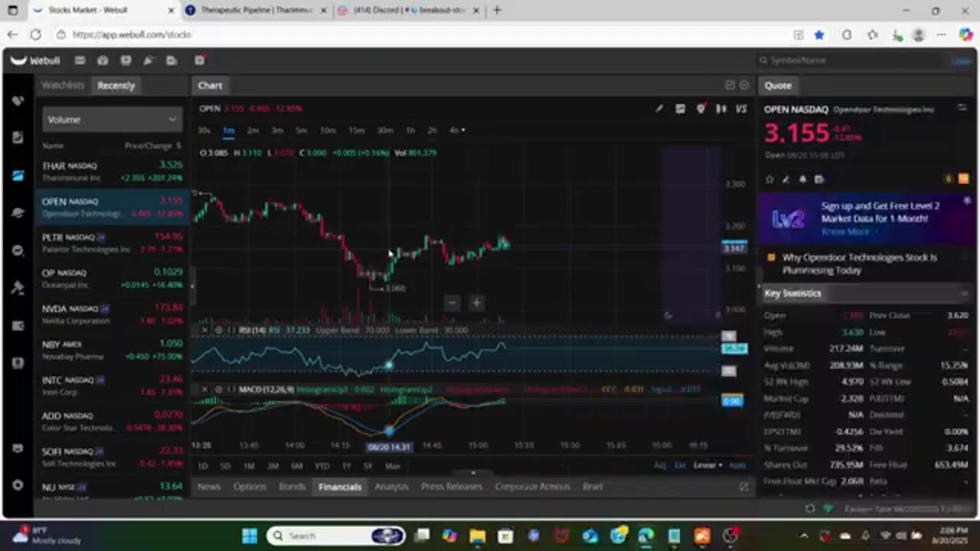This screenshot has height=551, width=980.
Task: Select NVDA Nvidia in the stock list
Action: [113, 315]
